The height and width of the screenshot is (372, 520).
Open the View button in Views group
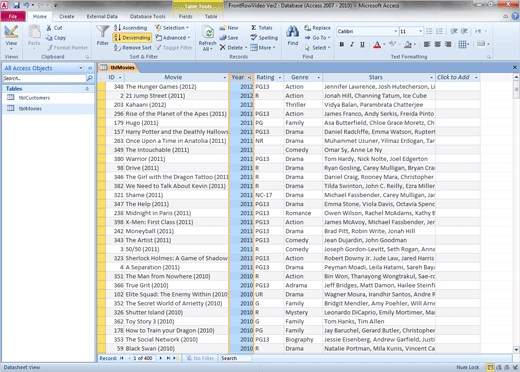pos(11,37)
